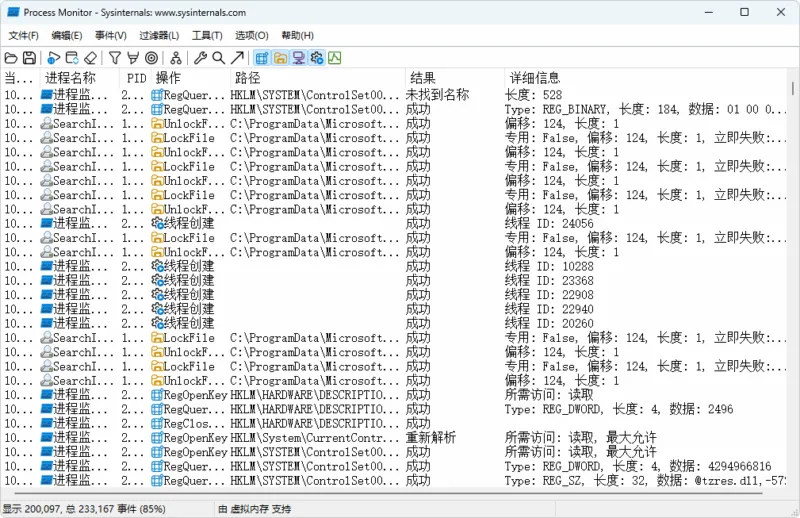Open the 帮助(H) menu
Viewport: 800px width, 518px height.
(297, 35)
